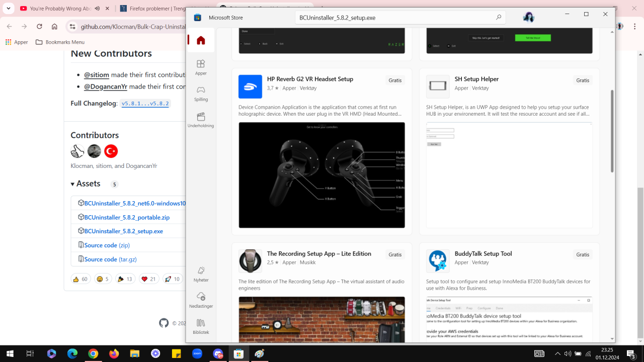
Task: Open the Apper section in the sidebar
Action: tap(201, 67)
